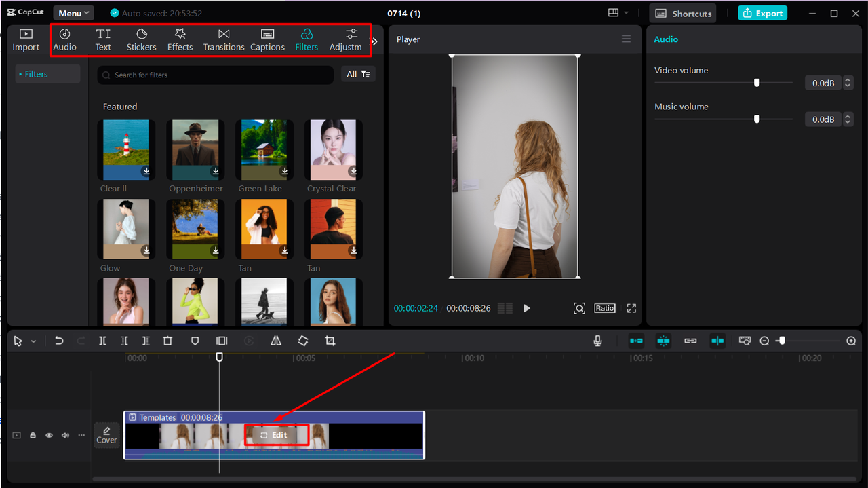868x488 pixels.
Task: Open the pointer tool mode dropdown
Action: [33, 341]
